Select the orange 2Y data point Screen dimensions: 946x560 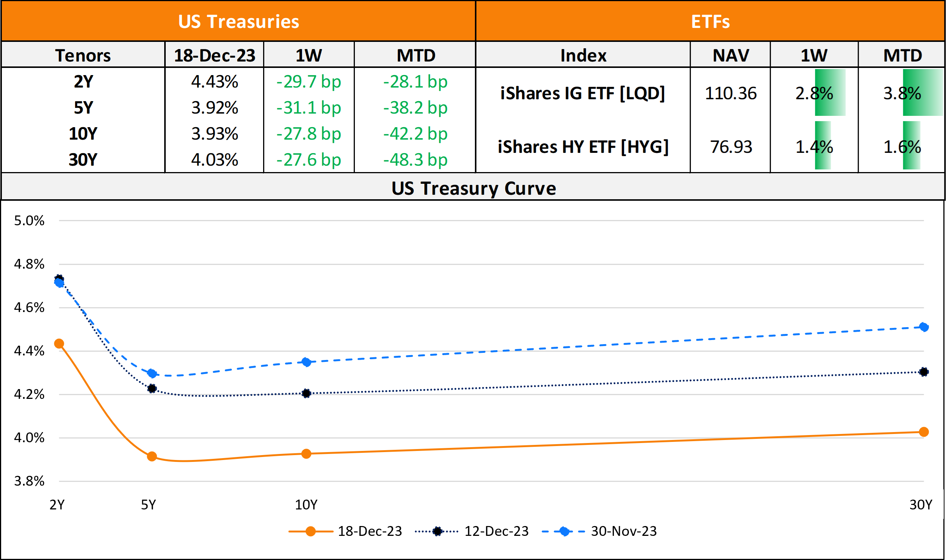59,343
